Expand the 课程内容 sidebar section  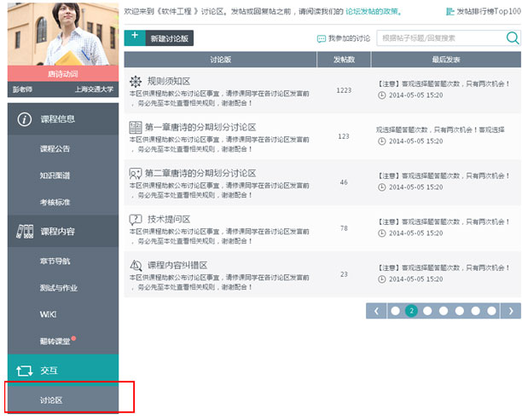click(63, 231)
